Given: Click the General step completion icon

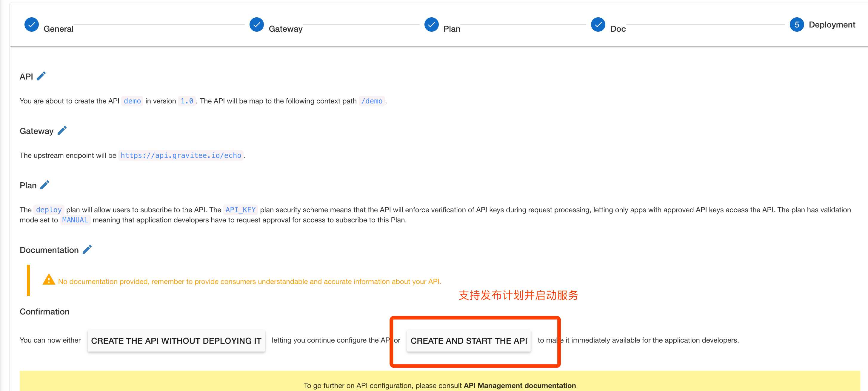Looking at the screenshot, I should click(32, 25).
